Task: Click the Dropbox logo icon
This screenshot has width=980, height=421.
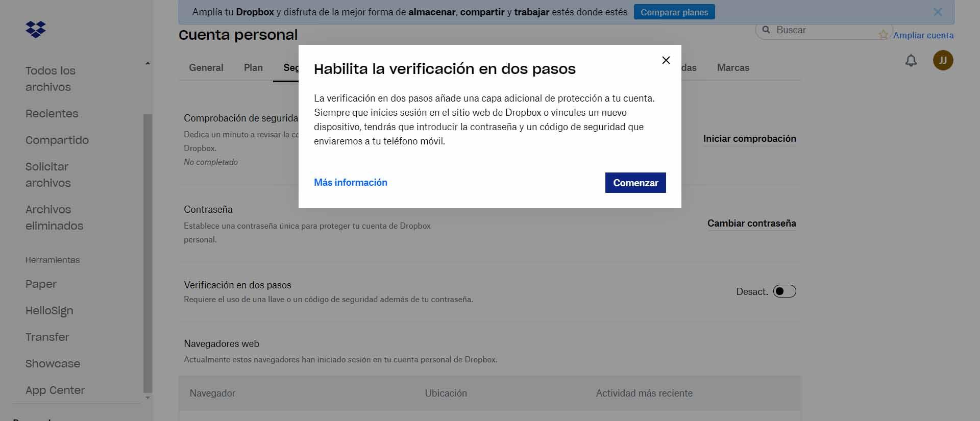Action: 36,30
